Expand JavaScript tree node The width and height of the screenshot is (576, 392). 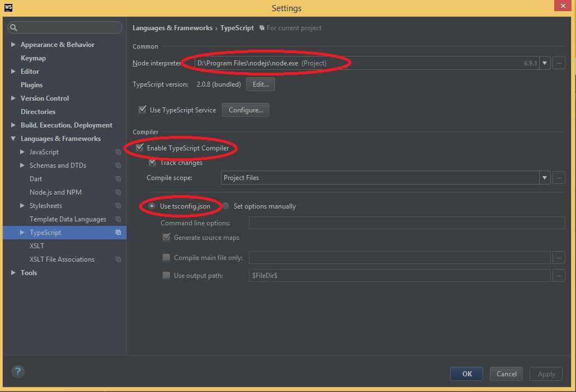pyautogui.click(x=22, y=152)
